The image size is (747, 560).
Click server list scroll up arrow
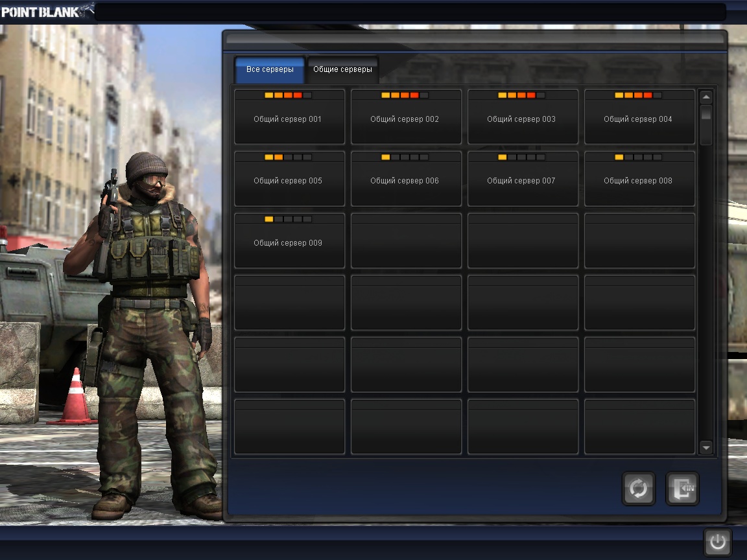click(706, 97)
